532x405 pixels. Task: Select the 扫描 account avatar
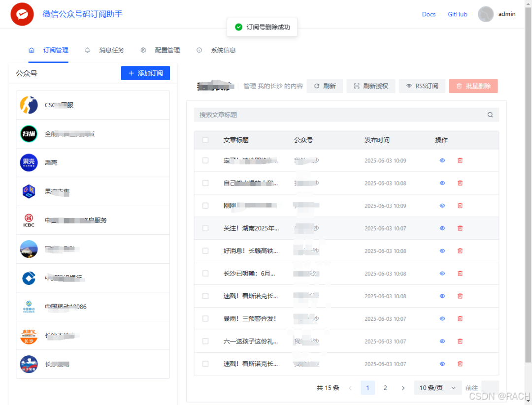(x=29, y=134)
